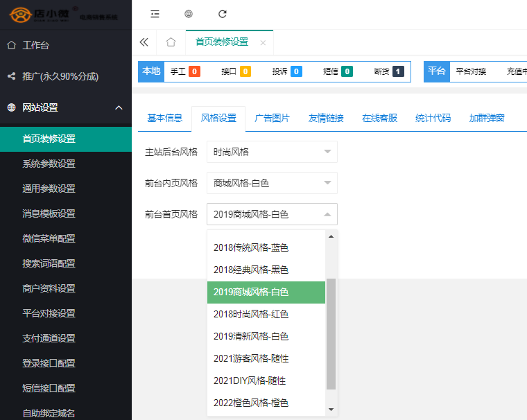Click the refresh icon in top toolbar
527x420 pixels.
point(223,13)
